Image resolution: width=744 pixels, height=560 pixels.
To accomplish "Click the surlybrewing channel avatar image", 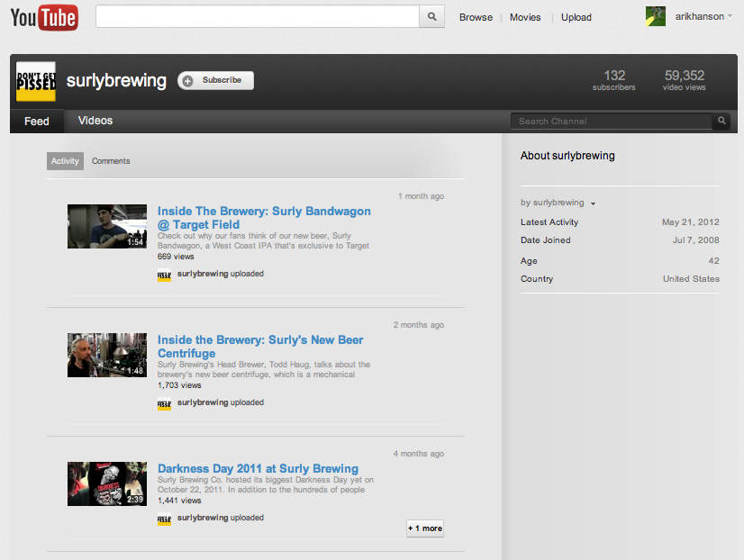I will tap(36, 82).
